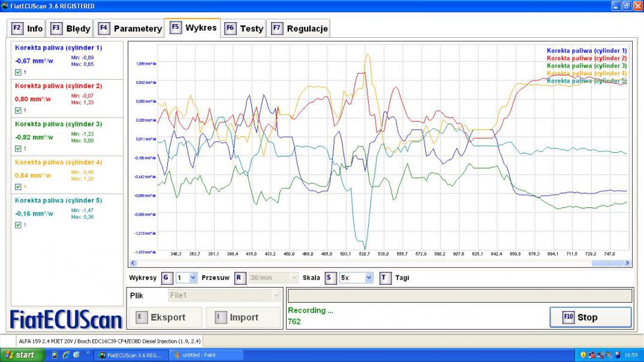Open the Plik File1 dropdown
644x362 pixels.
(x=276, y=295)
